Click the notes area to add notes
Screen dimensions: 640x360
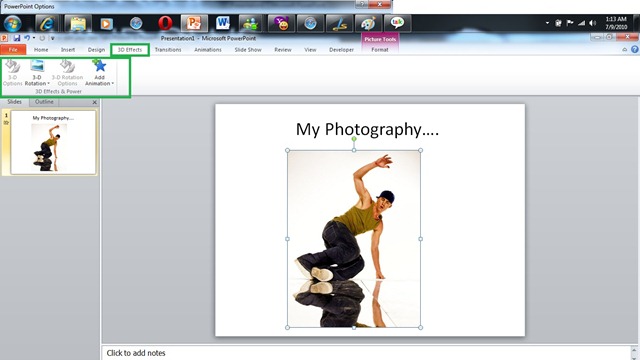[366, 353]
